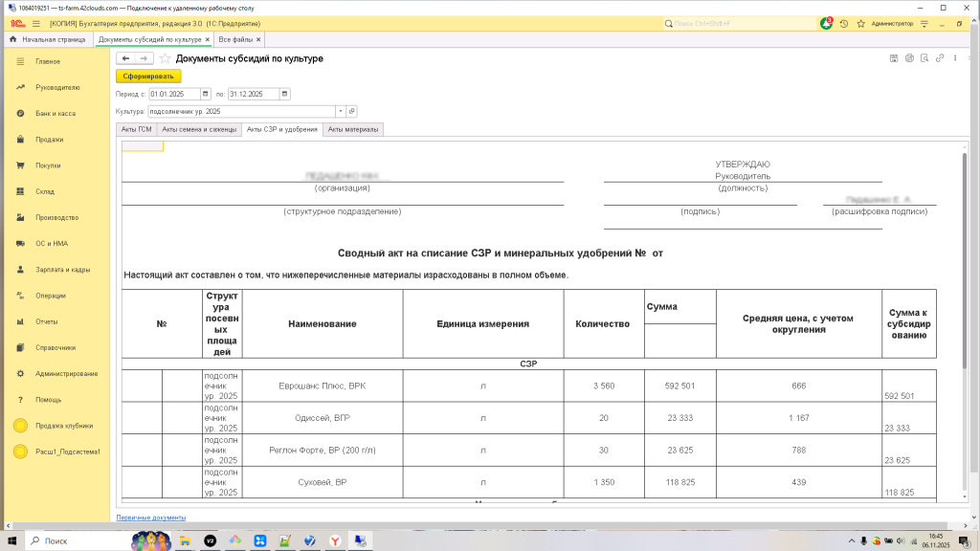Open Продажи section
This screenshot has width=980, height=551.
[x=49, y=140]
